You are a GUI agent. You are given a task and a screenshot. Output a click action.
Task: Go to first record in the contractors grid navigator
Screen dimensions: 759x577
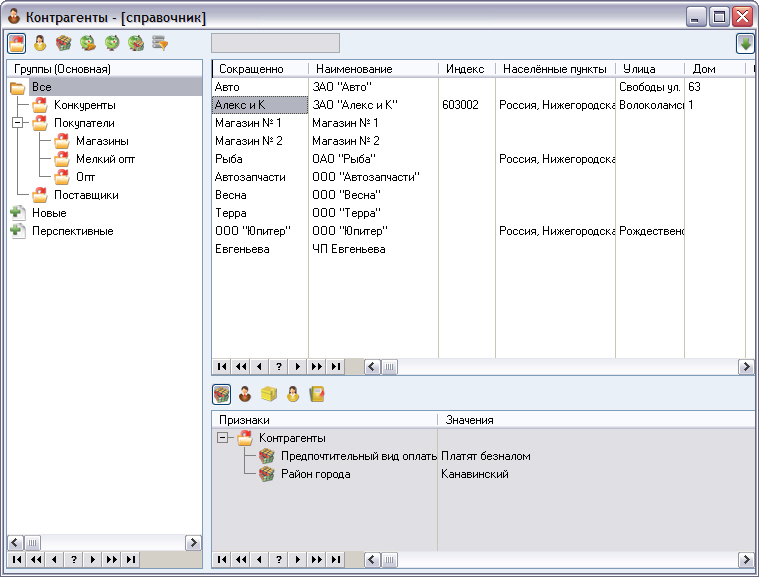point(222,367)
